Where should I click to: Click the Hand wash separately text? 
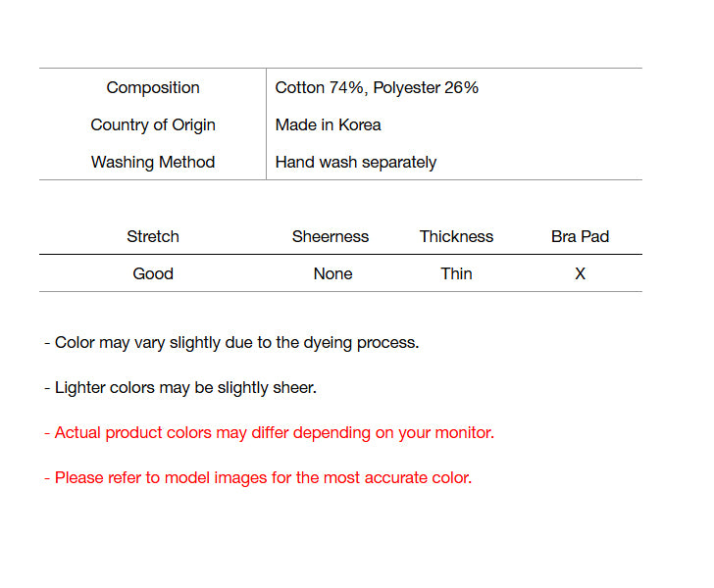356,163
